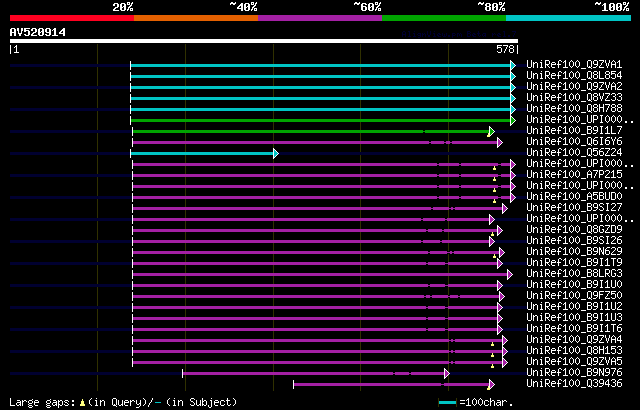Click the cyan ~100% identity color segment
Viewport: 640px width, 410px height.
pos(569,18)
